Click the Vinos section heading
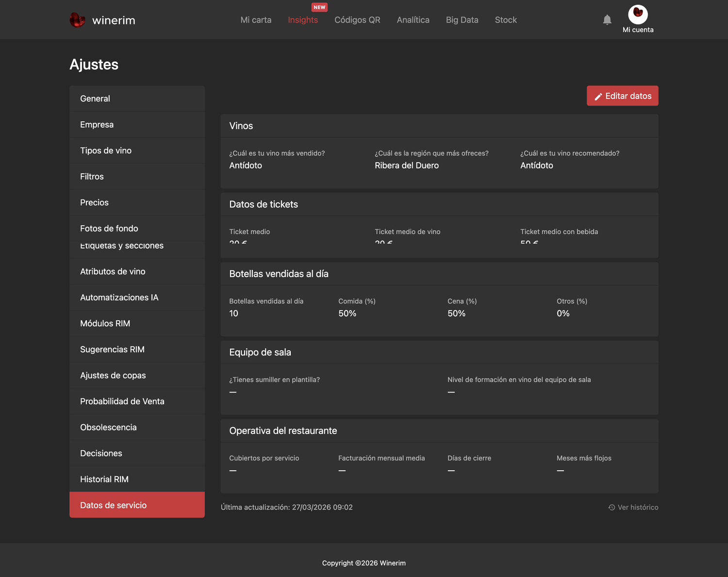Screen dimensions: 728x577 click(241, 126)
